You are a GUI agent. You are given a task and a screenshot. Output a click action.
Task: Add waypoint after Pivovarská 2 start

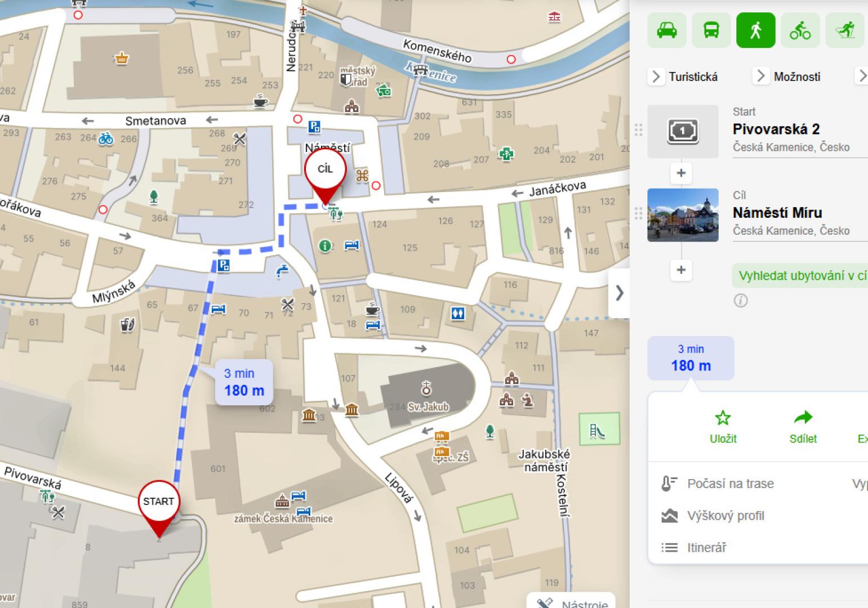point(681,173)
